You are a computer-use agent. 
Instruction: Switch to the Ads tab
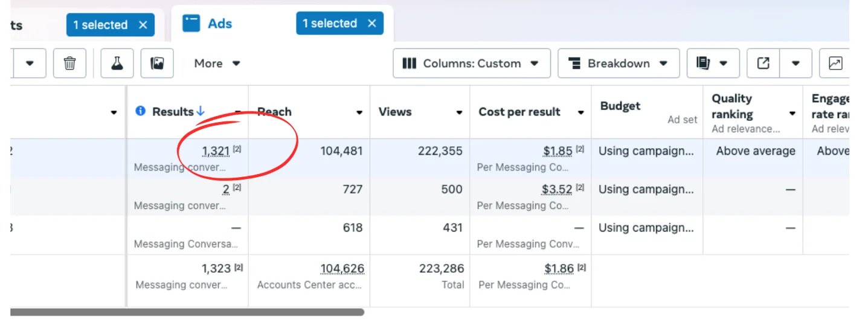[219, 24]
